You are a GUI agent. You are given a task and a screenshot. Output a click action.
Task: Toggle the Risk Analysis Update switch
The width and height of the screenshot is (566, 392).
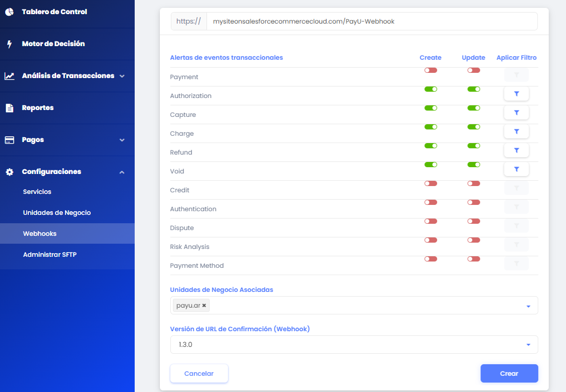(x=474, y=240)
